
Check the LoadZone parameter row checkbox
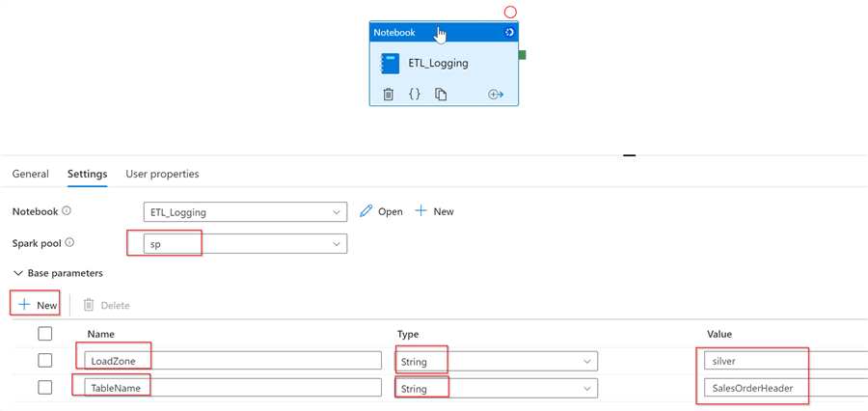point(44,360)
